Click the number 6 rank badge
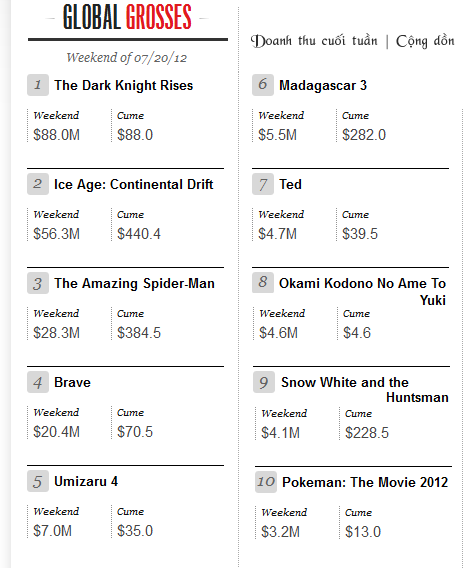This screenshot has height=568, width=468. pos(263,85)
